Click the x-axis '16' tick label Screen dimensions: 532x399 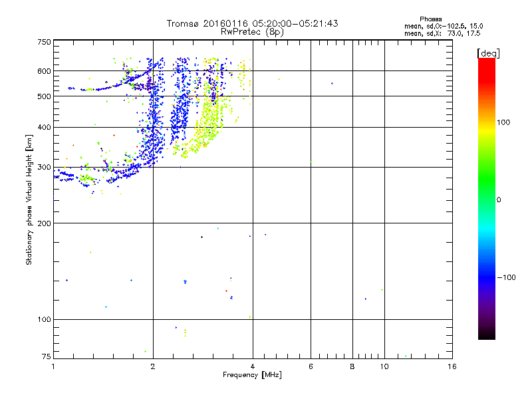(452, 366)
